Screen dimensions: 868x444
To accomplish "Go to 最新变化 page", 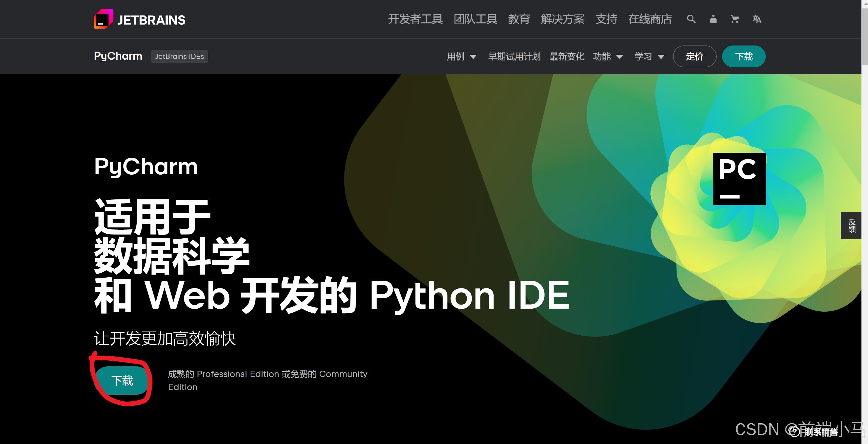I will pos(567,57).
